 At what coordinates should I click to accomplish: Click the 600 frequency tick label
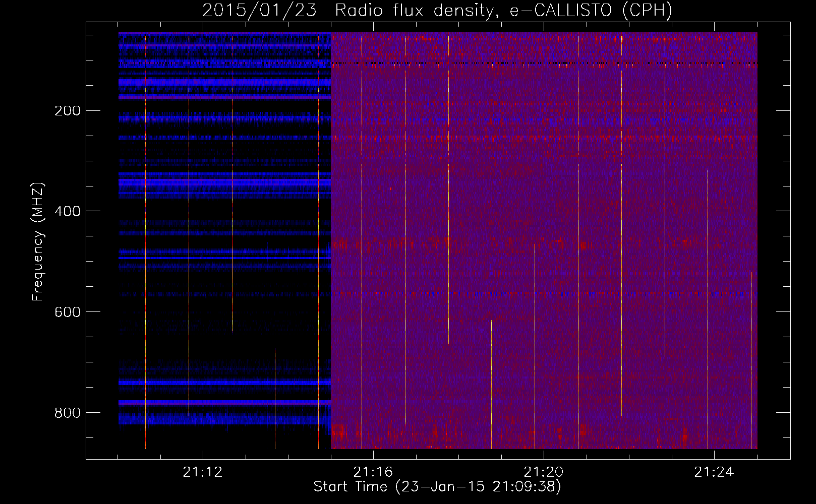(68, 312)
